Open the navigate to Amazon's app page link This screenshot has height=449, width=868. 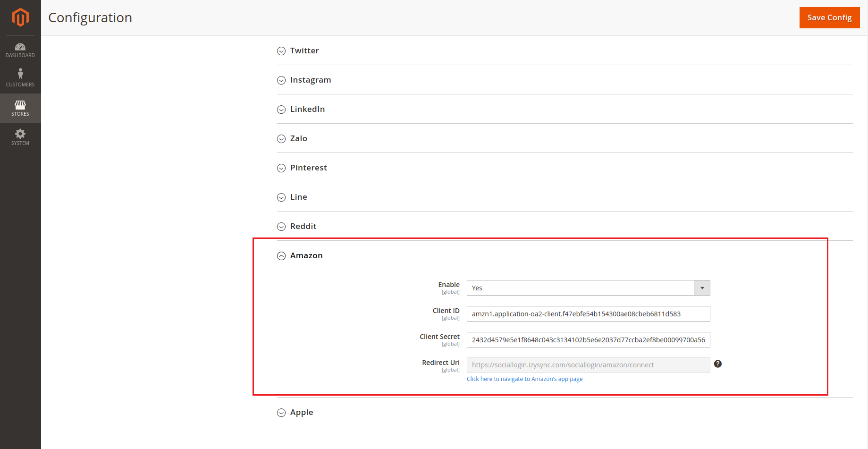[524, 379]
